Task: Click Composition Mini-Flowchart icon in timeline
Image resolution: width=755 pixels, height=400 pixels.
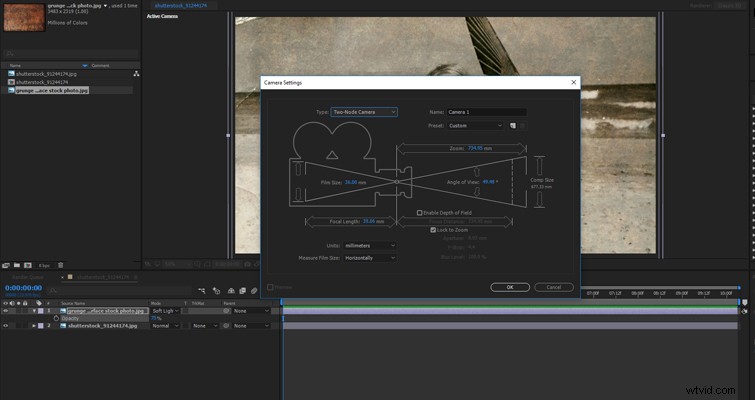Action: pos(202,291)
